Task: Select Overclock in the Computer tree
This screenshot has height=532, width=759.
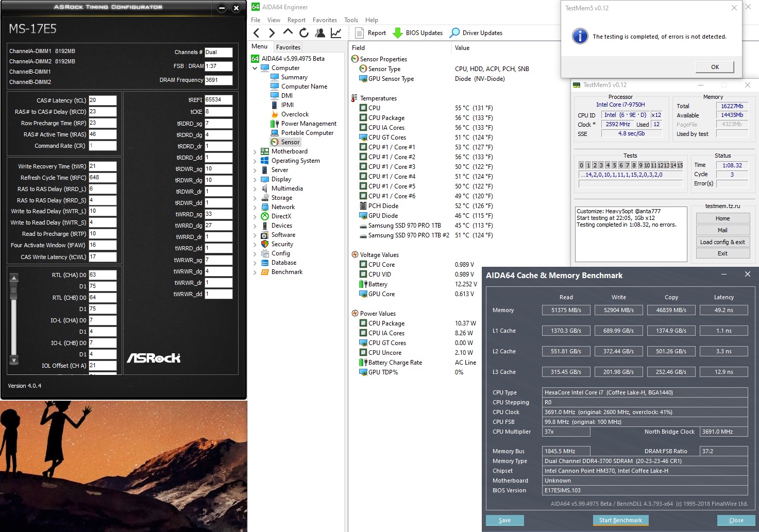Action: (295, 114)
